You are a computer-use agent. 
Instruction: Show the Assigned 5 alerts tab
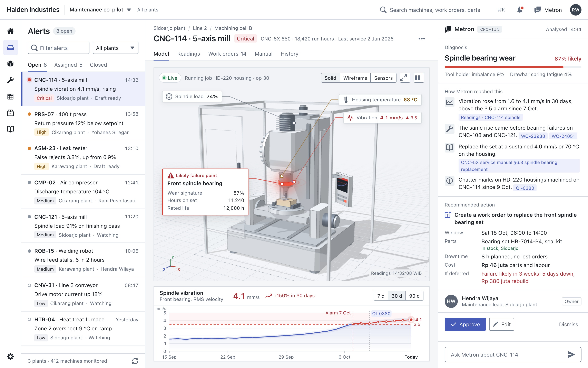tap(68, 65)
